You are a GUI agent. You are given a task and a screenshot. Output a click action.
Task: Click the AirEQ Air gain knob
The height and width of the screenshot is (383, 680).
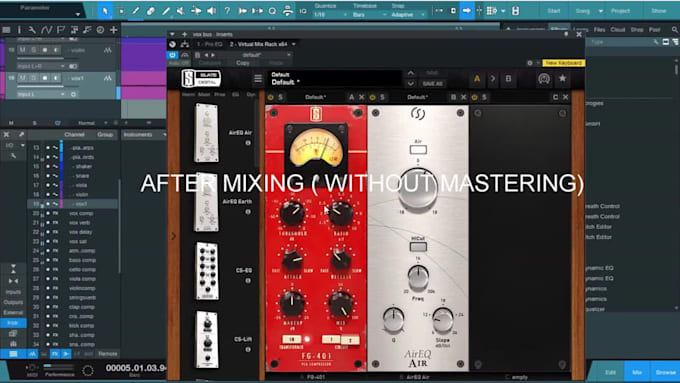click(x=418, y=189)
